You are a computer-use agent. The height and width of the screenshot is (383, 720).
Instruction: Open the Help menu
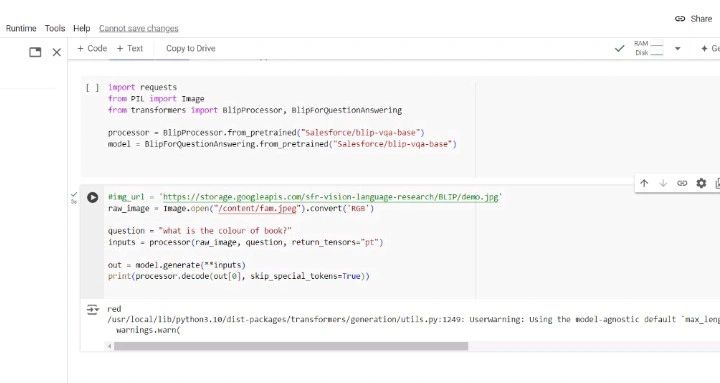click(82, 28)
